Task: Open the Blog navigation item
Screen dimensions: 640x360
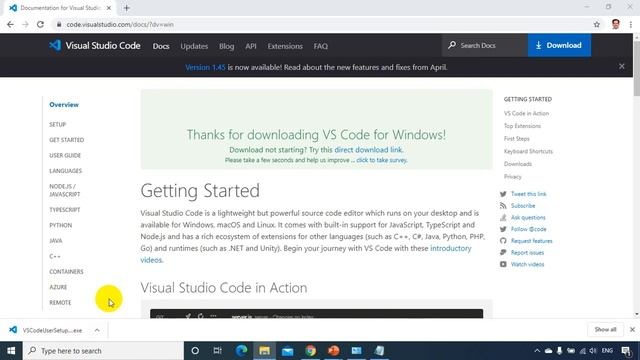Action: (227, 46)
